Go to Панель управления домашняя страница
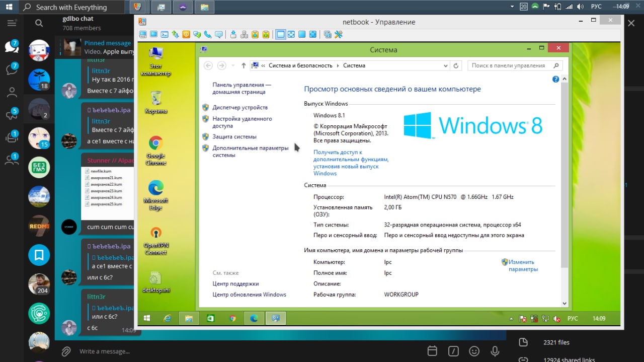Viewport: 644px width, 362px height. click(242, 89)
